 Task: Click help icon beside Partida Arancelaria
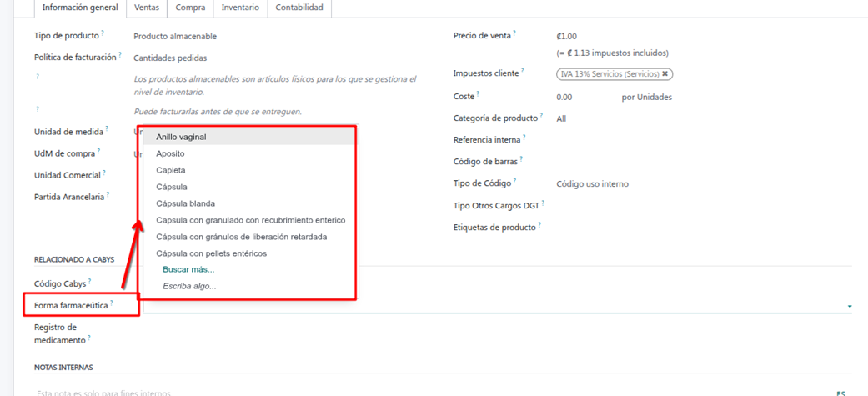(108, 195)
